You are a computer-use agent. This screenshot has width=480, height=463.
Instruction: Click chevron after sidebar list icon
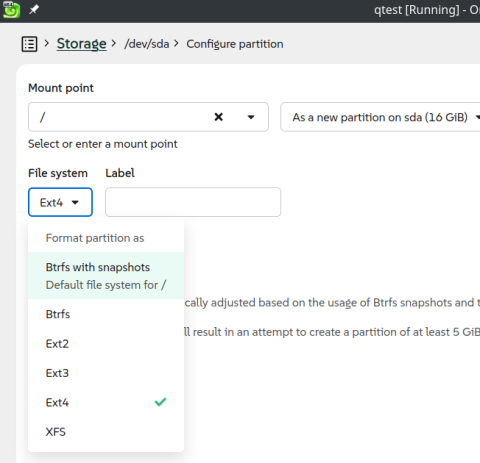tap(47, 43)
